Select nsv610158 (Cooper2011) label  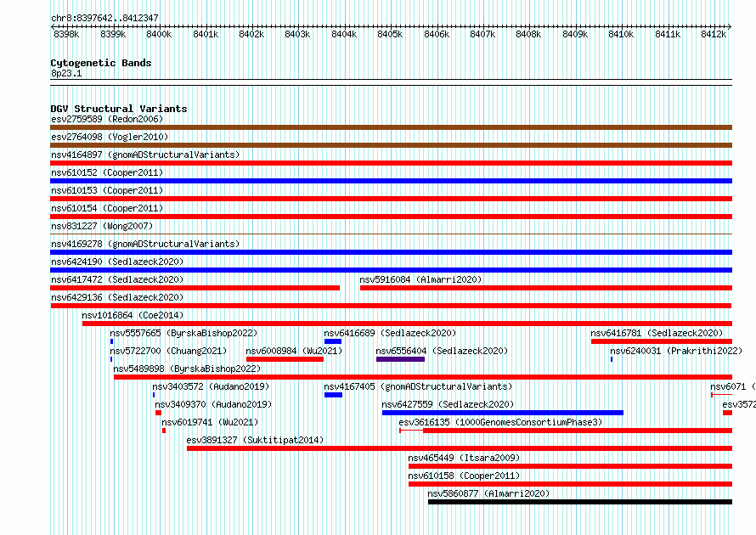[464, 476]
